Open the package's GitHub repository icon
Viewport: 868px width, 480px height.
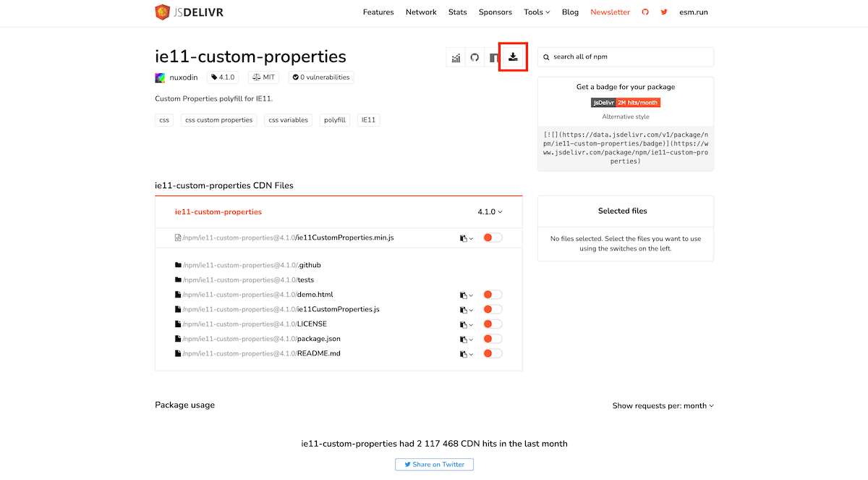point(475,58)
